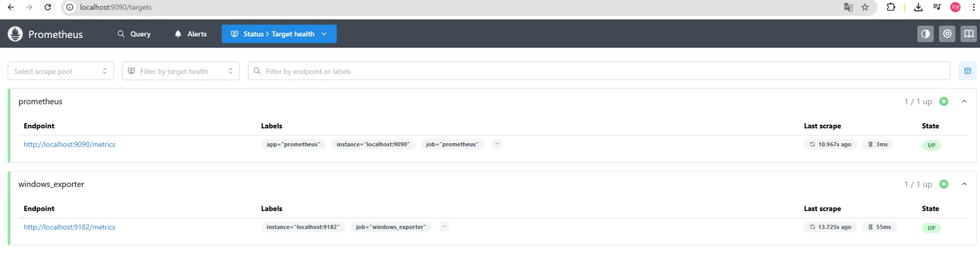Reload the targets page
The width and height of the screenshot is (980, 268).
pos(48,7)
